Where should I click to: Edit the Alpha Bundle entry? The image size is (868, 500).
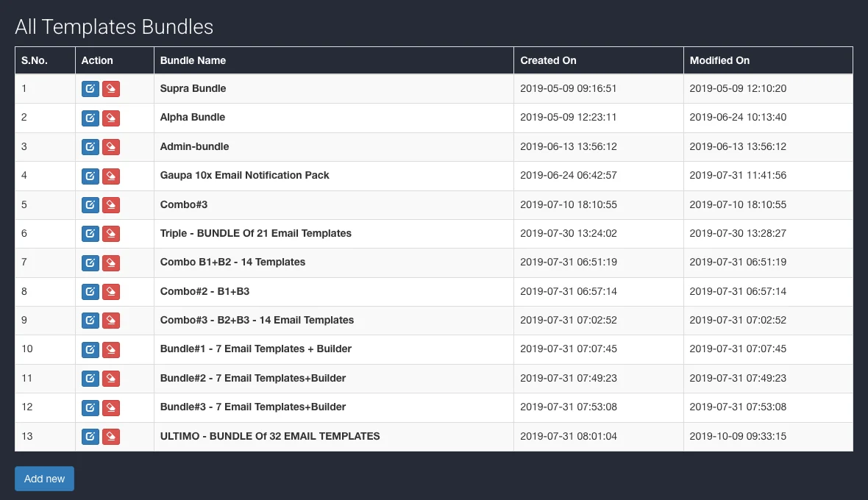90,118
